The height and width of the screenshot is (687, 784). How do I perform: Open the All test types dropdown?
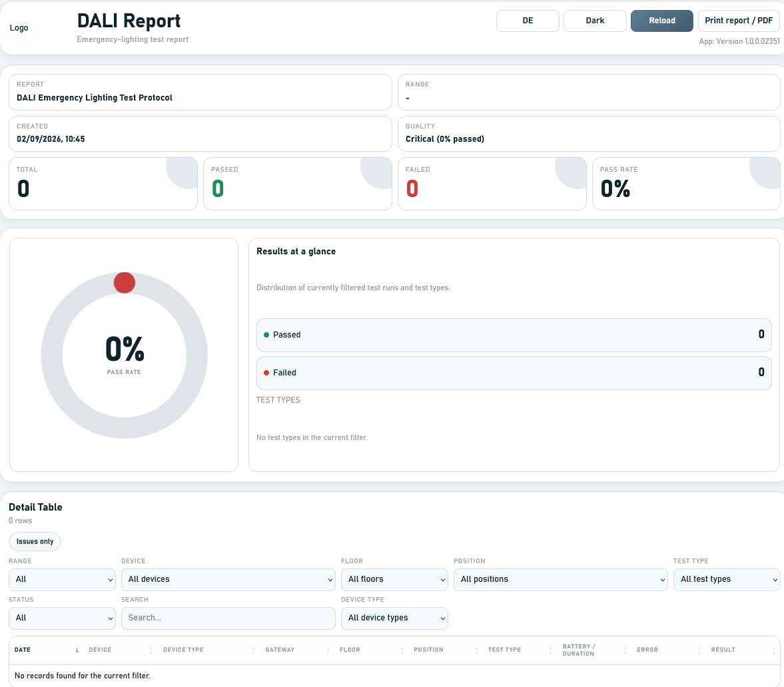coord(727,580)
